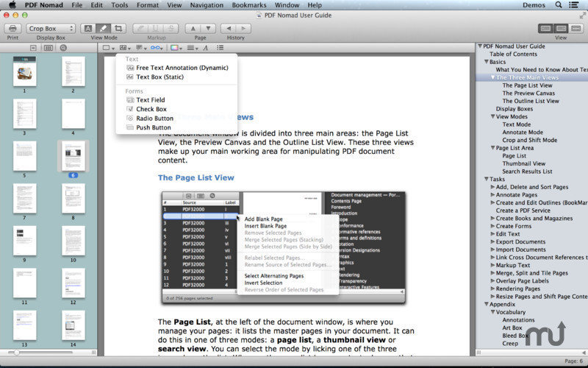Toggle the left page list panel view button
The image size is (588, 368).
[545, 29]
